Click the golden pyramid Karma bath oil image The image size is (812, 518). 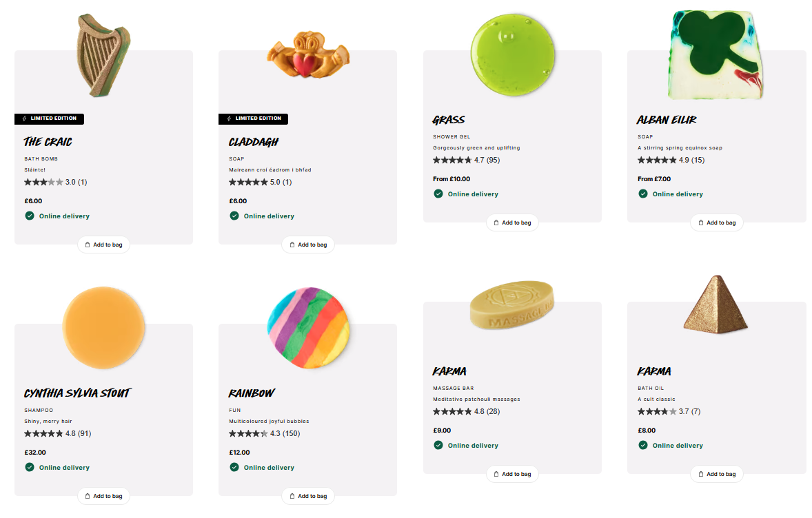(716, 303)
